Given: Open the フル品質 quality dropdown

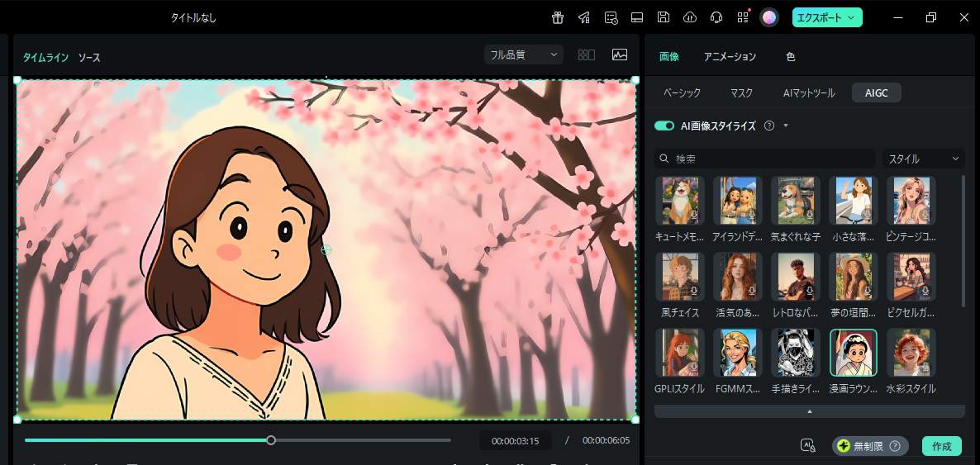Looking at the screenshot, I should [x=524, y=55].
